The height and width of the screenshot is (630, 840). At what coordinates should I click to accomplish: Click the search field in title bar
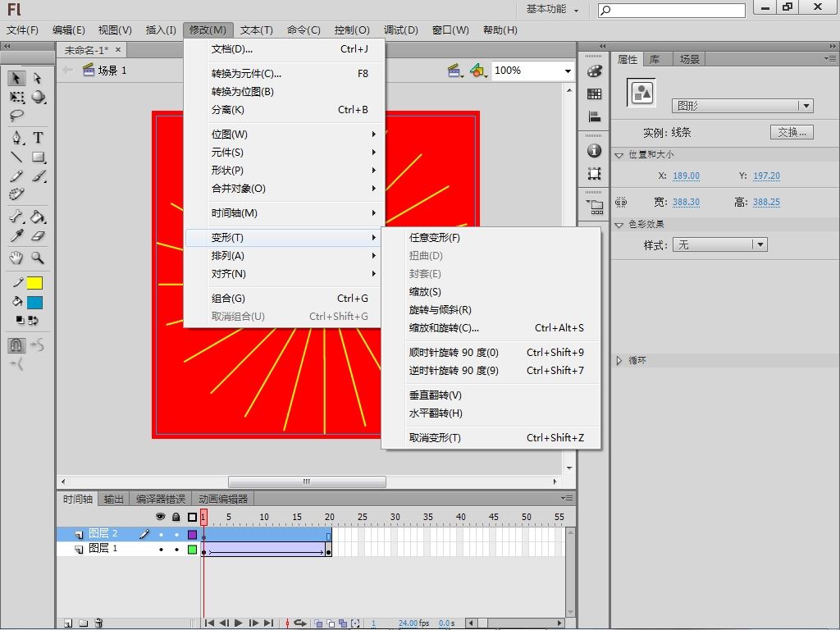click(x=672, y=10)
